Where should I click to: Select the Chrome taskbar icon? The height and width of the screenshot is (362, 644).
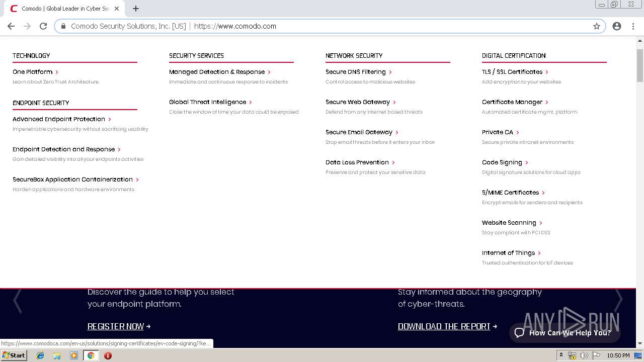pyautogui.click(x=91, y=355)
